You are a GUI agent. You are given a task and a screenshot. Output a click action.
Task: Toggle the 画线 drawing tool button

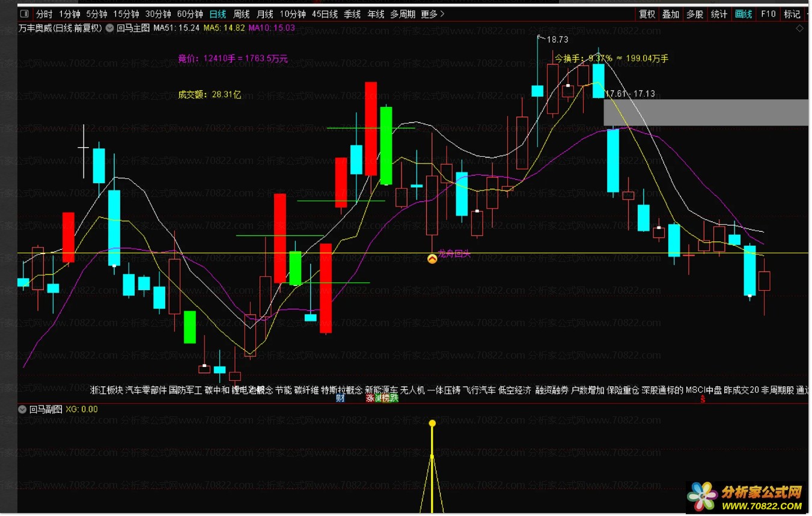(743, 14)
